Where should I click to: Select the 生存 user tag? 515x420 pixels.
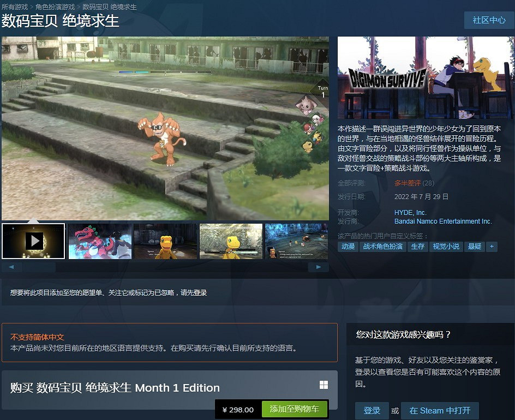click(x=418, y=247)
